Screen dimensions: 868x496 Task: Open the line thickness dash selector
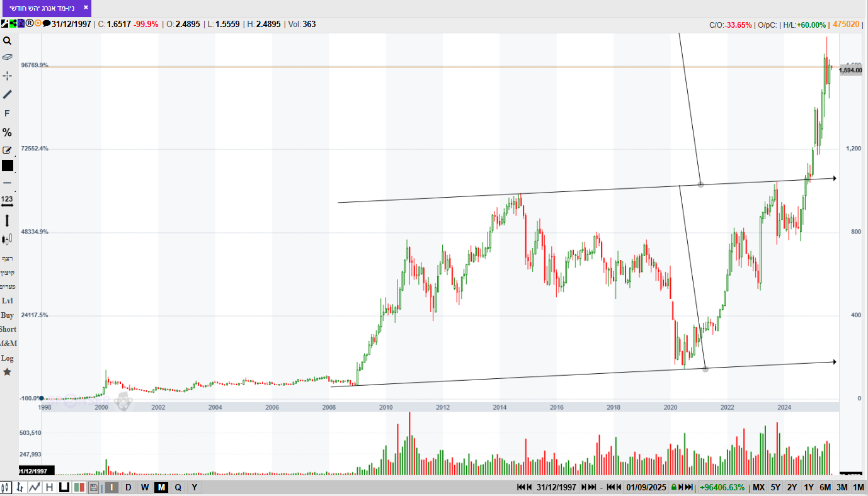tap(8, 183)
